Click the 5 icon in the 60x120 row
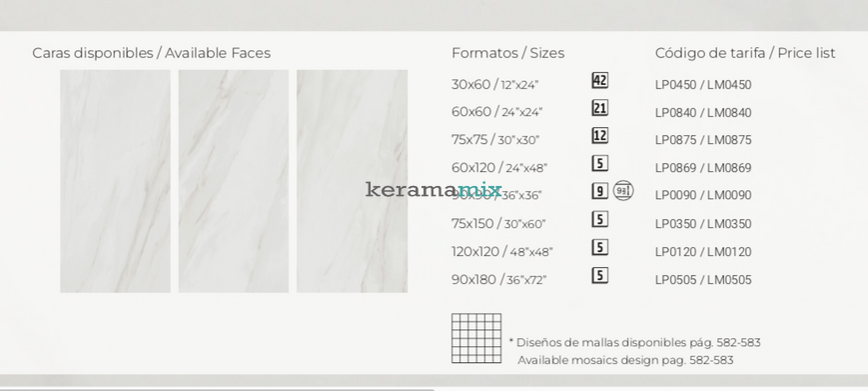Image resolution: width=868 pixels, height=391 pixels. click(599, 163)
